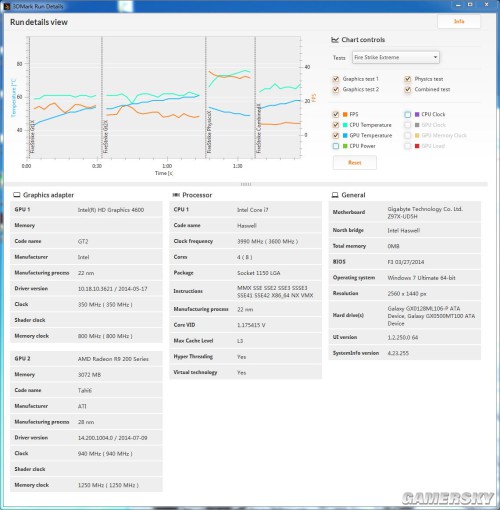Click the green CPU Power legend square
Screen dimensions: 500x510
coord(345,146)
